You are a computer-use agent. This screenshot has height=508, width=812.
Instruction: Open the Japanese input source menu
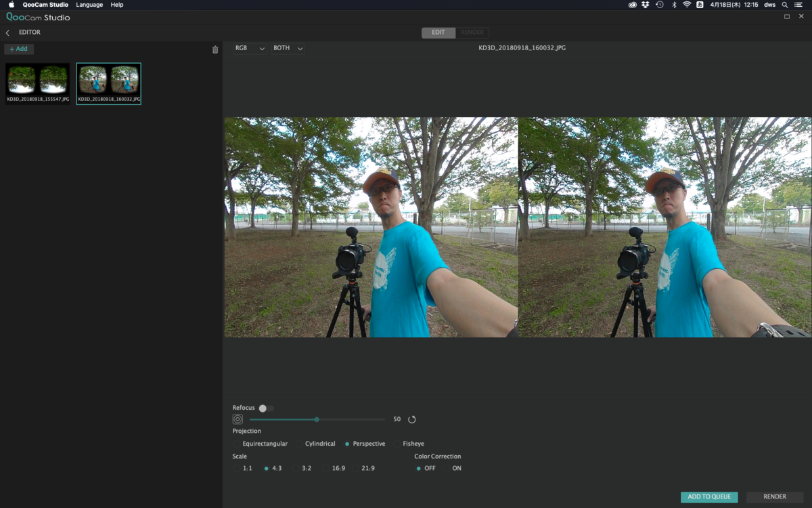pos(700,5)
